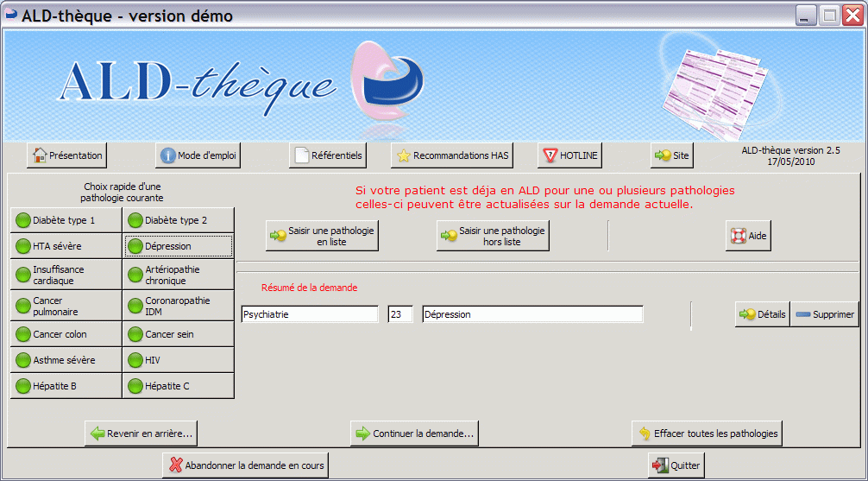Minimize the ALD-thèque window
Image resolution: width=868 pixels, height=481 pixels.
tap(806, 16)
